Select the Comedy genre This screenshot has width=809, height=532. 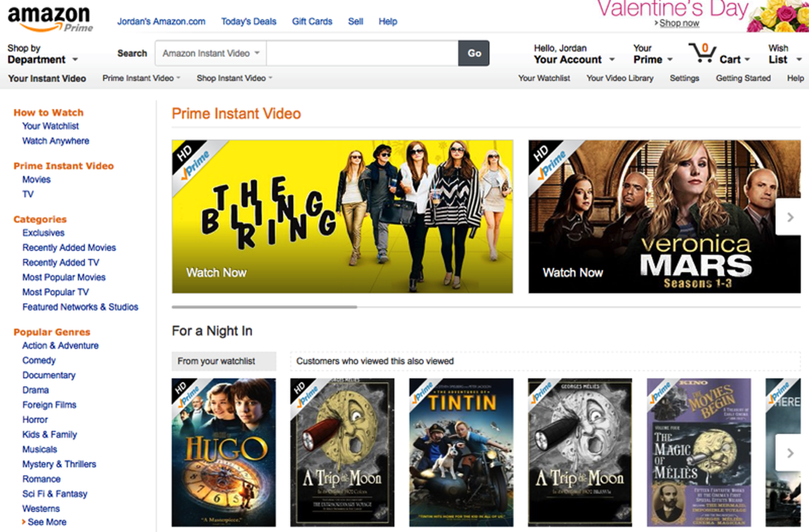click(39, 360)
